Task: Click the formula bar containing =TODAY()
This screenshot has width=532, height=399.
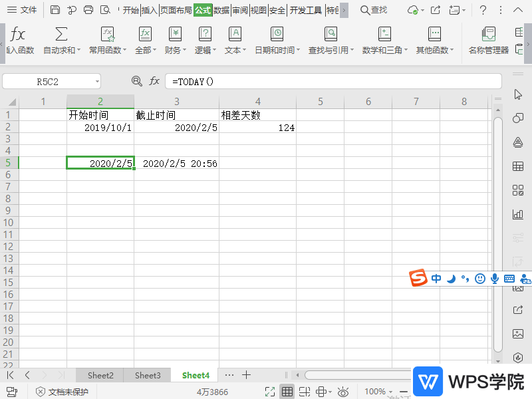Action: [333, 82]
